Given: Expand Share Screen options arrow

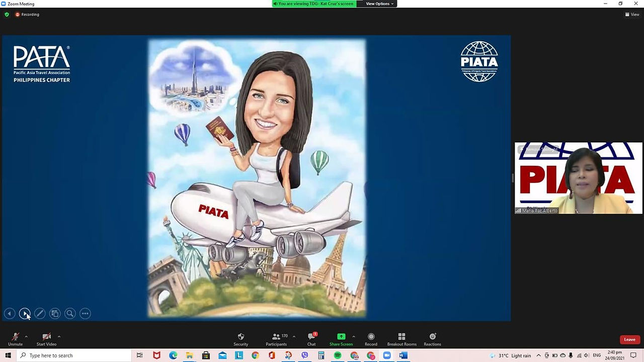Looking at the screenshot, I should coord(354,336).
